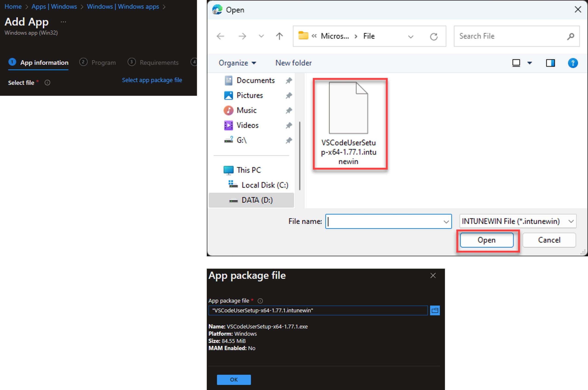Click the info icon next to App package file

coord(260,301)
